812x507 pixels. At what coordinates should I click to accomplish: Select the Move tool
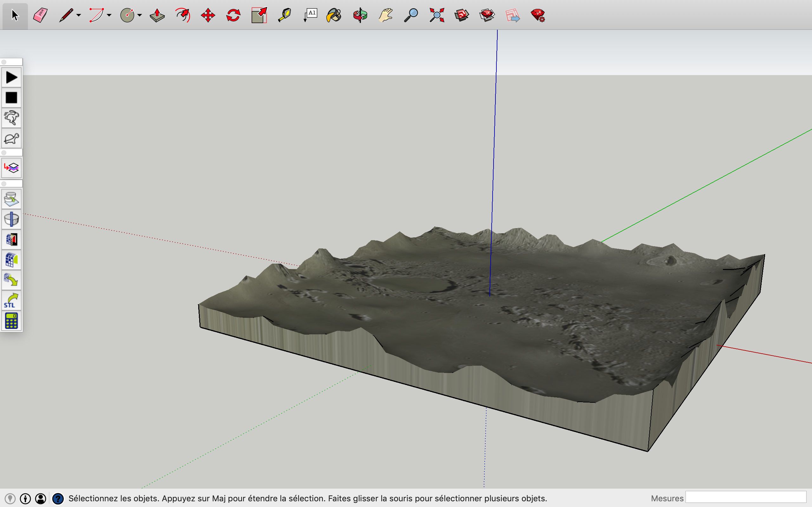pos(208,15)
